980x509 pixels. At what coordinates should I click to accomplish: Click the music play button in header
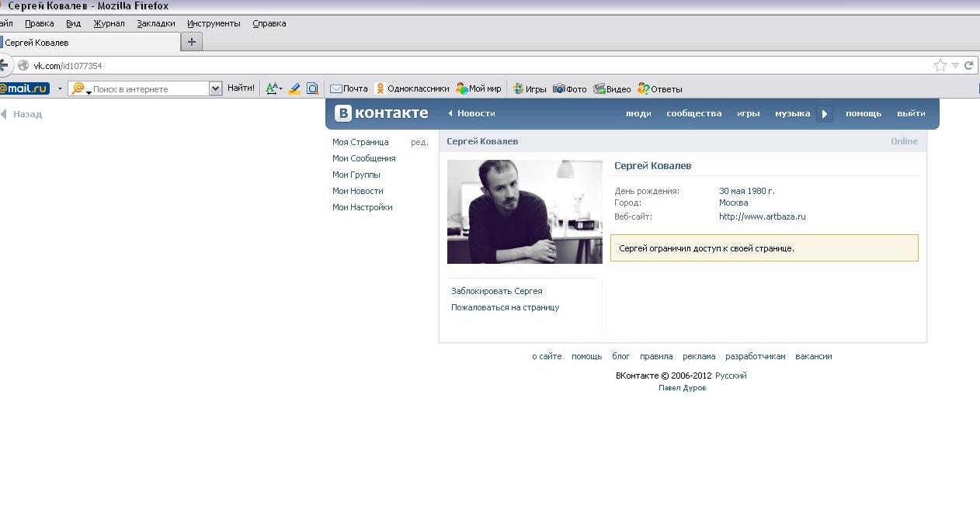tap(825, 114)
